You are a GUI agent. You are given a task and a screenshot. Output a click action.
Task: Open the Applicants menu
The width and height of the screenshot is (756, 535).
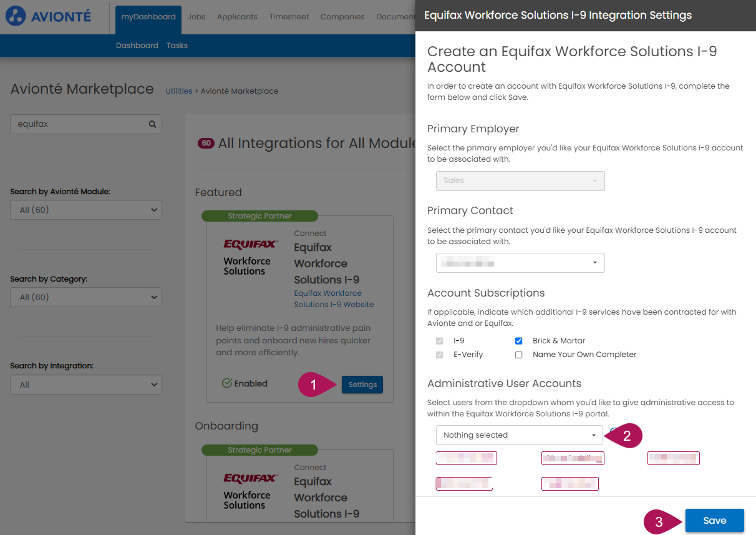237,16
